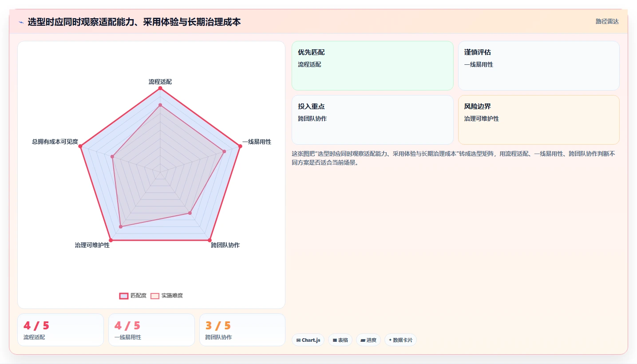Click the lightning icon beside the title

click(21, 22)
